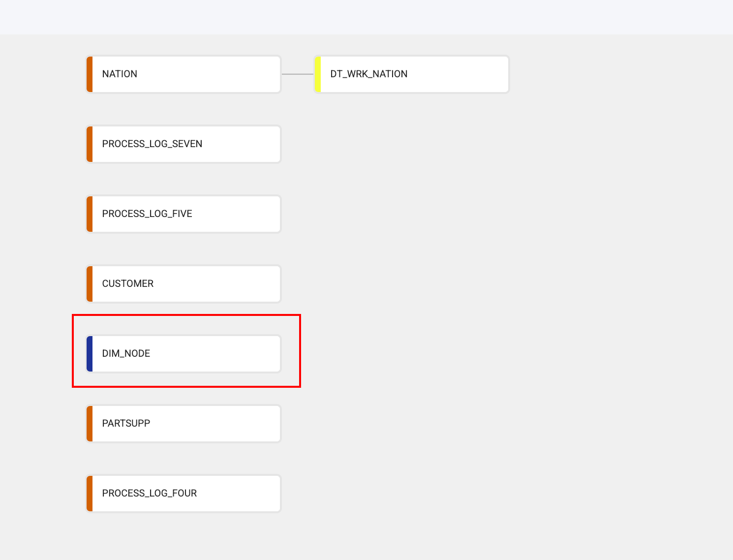Select connector line between NATION and DT_WRK_NATION
The width and height of the screenshot is (733, 560).
(x=298, y=74)
